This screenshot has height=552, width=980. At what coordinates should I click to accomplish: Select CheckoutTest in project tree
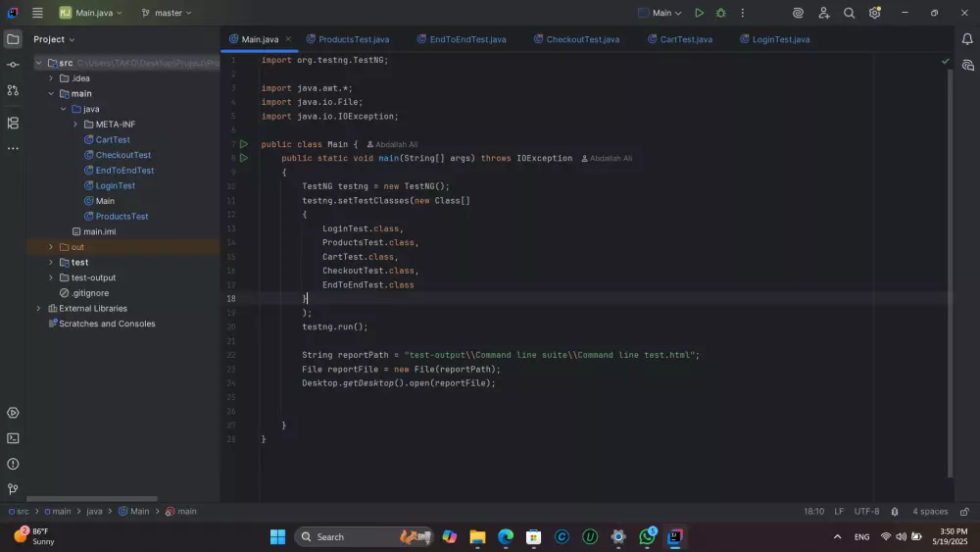[123, 155]
